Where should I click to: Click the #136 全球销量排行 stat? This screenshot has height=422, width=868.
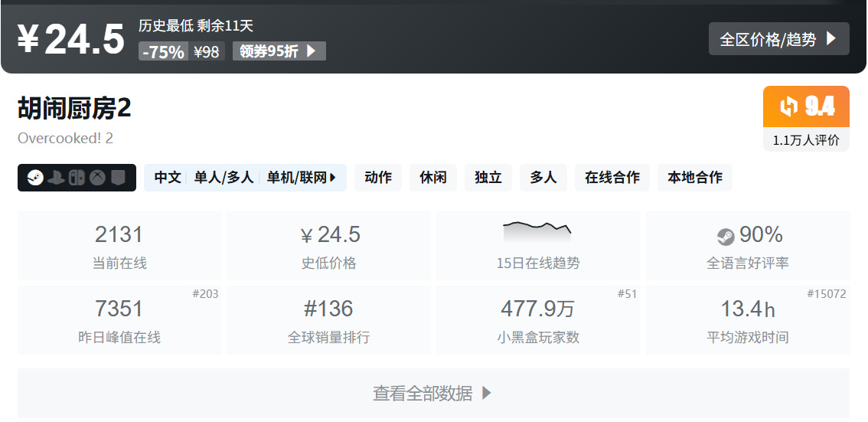(x=329, y=320)
